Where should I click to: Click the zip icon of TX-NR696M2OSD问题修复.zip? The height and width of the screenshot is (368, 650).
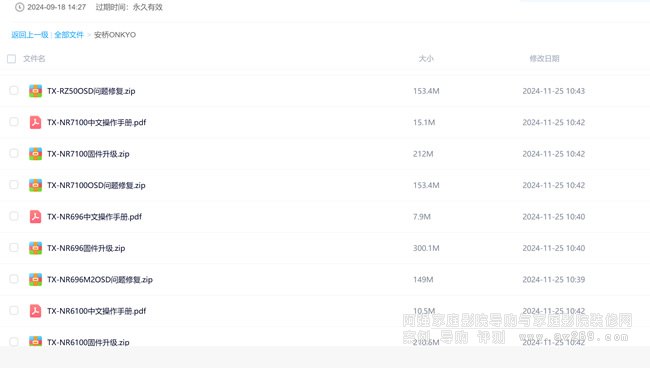click(x=35, y=279)
